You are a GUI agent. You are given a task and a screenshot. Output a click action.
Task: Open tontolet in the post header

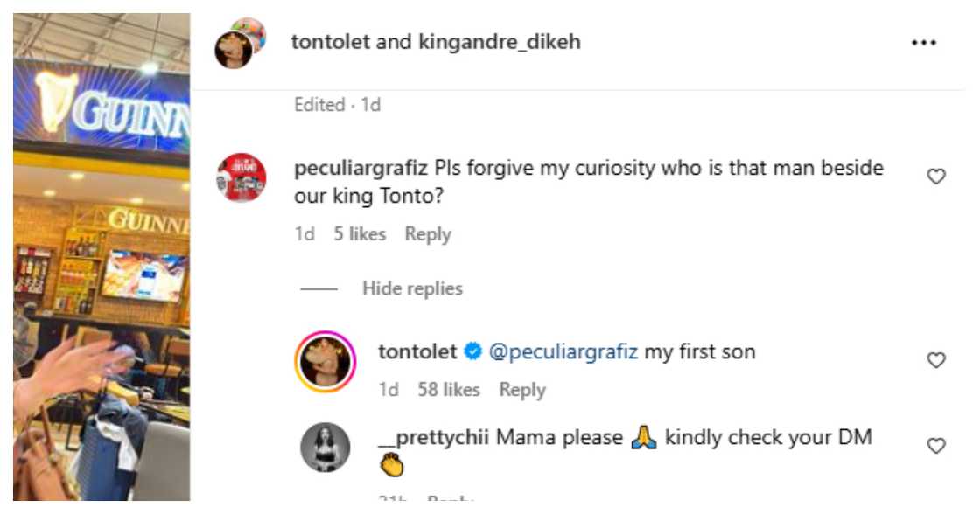[x=330, y=42]
